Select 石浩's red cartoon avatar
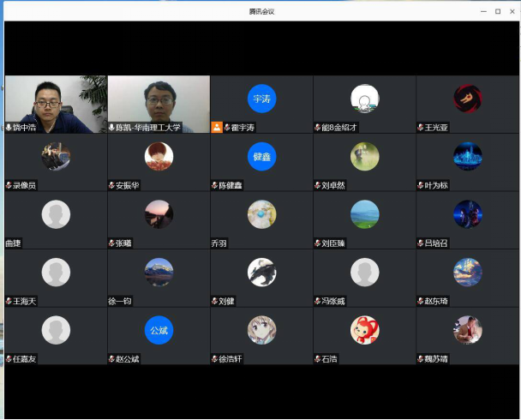Viewport: 521px width, 420px height. (364, 330)
